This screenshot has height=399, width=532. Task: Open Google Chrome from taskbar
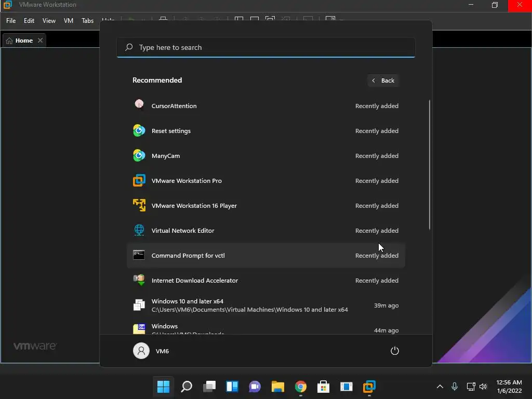point(301,387)
